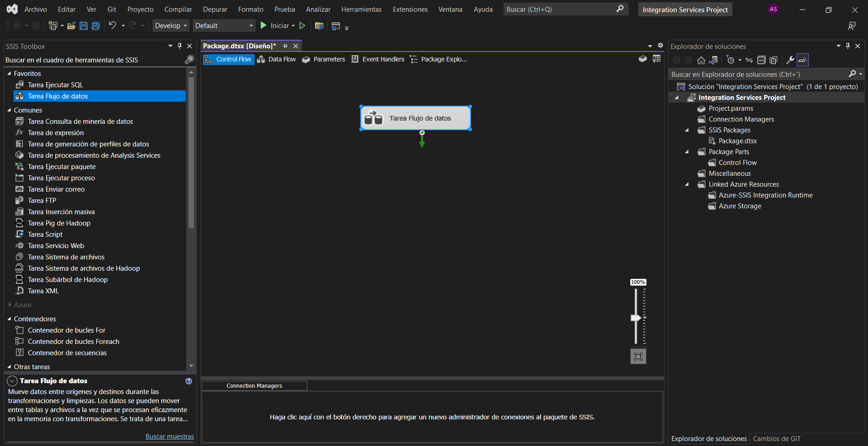
Task: Click the fit-to-window icon below zoom slider
Action: (x=638, y=357)
